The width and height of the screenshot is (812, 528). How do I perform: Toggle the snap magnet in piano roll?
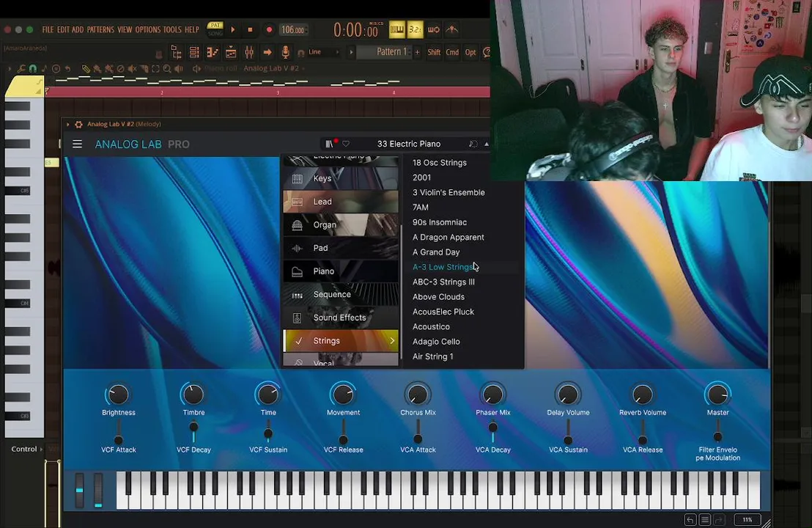33,68
